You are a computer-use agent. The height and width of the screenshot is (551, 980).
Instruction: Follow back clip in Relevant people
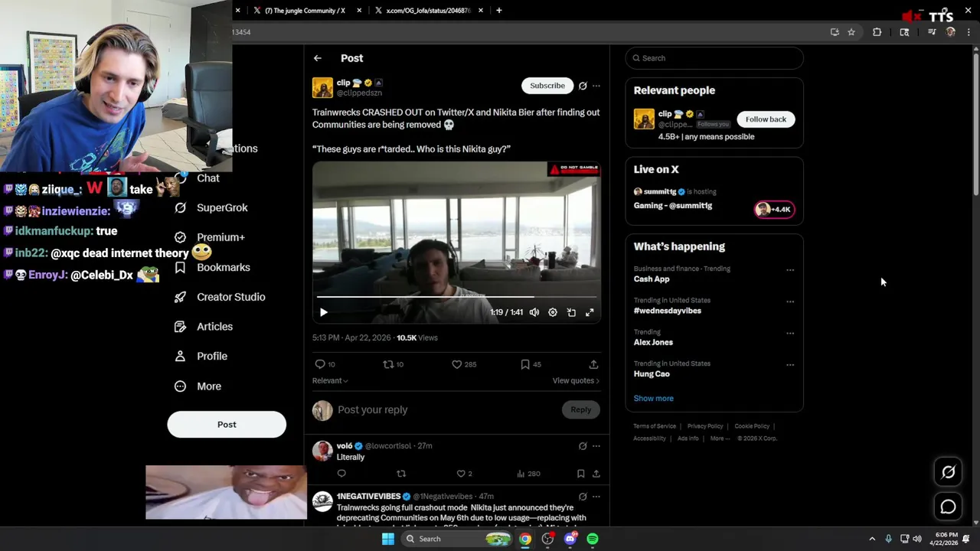(x=766, y=119)
